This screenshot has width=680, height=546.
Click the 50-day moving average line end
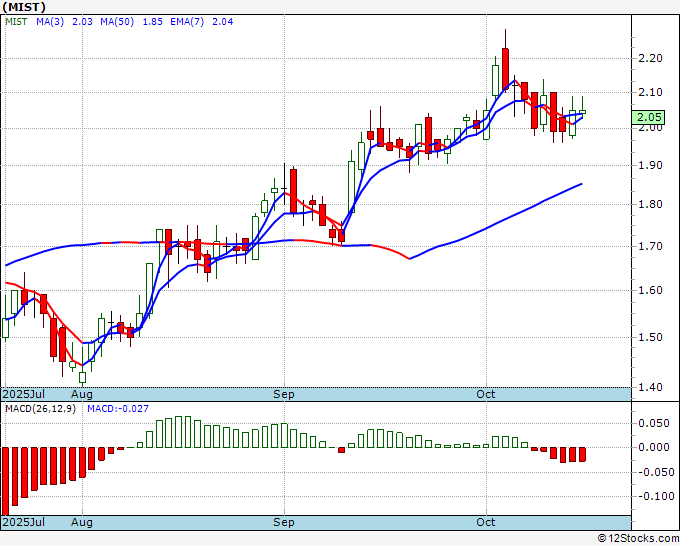coord(581,184)
